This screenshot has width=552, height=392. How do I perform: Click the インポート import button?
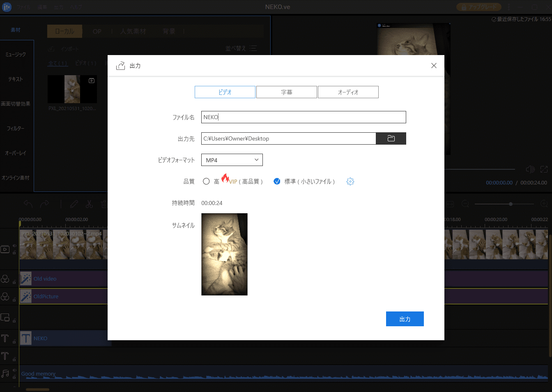[x=69, y=49]
